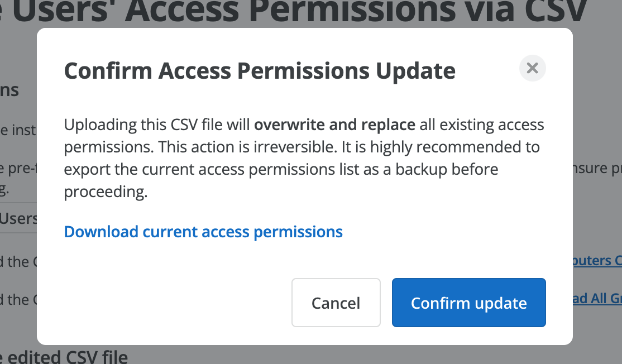Click the partially hidden 'puters' link behind dialog
Screen dimensions: 622x364
pyautogui.click(x=597, y=261)
